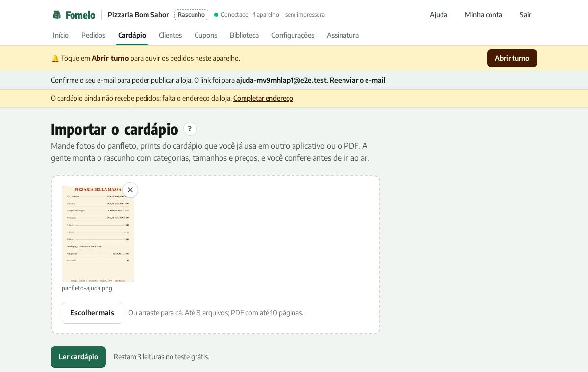Click the Fomelo brand name
The width and height of the screenshot is (588, 372).
tap(80, 15)
